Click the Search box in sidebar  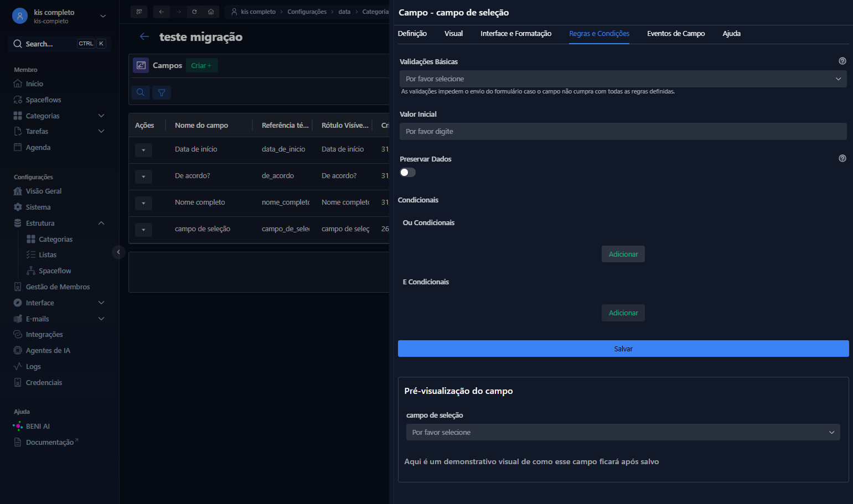[60, 44]
